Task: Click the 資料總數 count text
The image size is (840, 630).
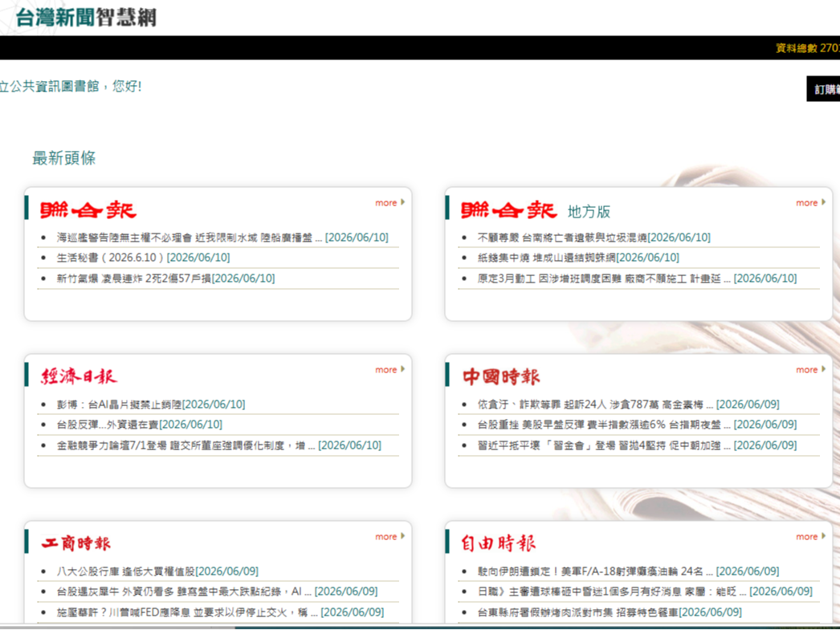Action: (x=808, y=48)
